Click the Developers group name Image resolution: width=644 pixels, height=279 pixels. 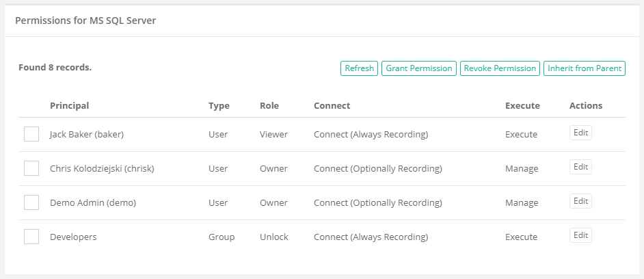[73, 237]
